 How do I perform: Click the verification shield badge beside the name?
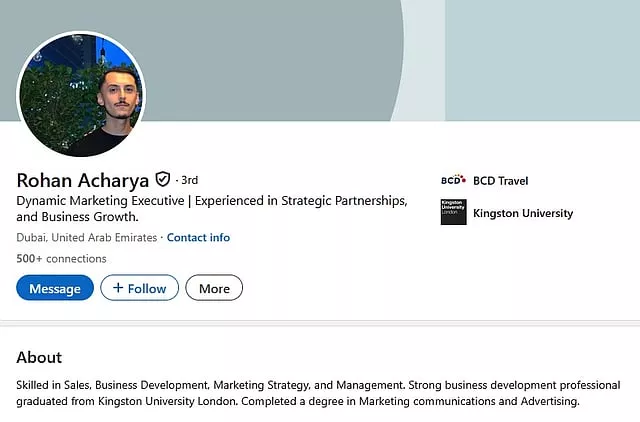pyautogui.click(x=162, y=180)
